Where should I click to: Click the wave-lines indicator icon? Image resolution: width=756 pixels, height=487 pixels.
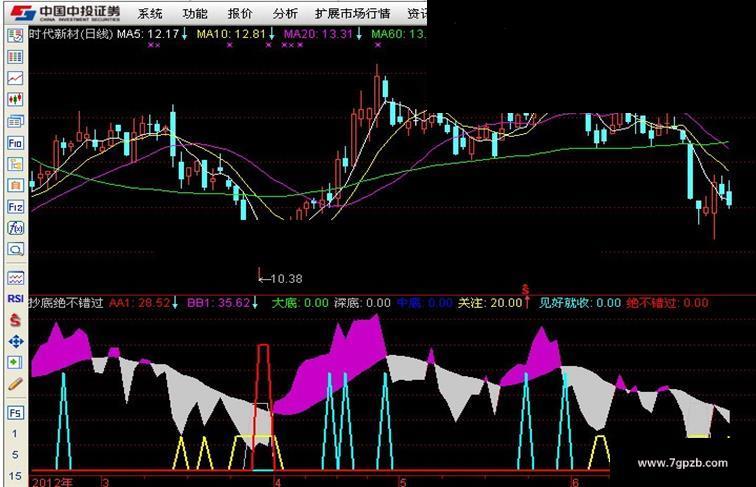[x=15, y=278]
